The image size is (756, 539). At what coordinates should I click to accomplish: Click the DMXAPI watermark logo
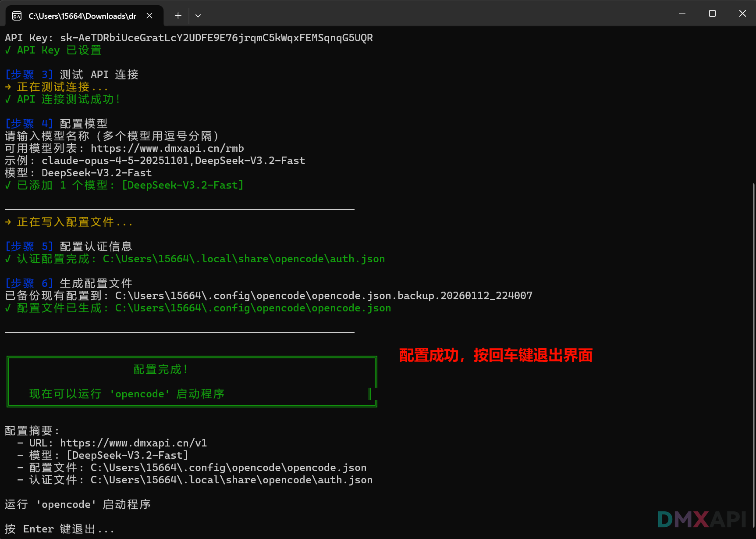[702, 520]
